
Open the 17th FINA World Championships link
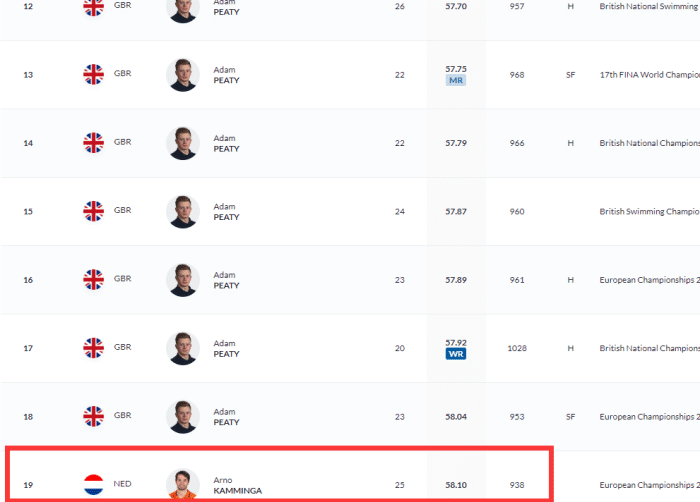click(x=648, y=75)
